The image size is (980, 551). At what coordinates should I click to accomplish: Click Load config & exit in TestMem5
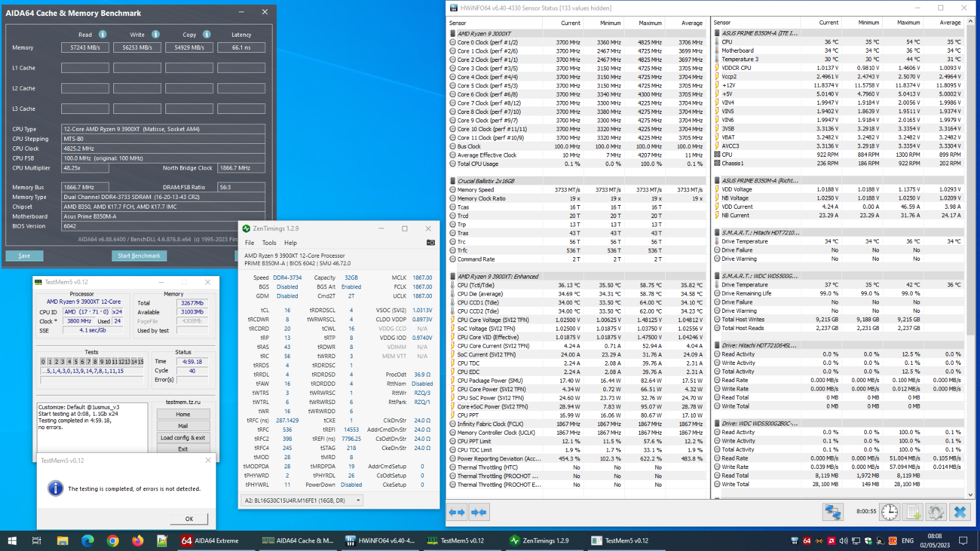coord(183,438)
